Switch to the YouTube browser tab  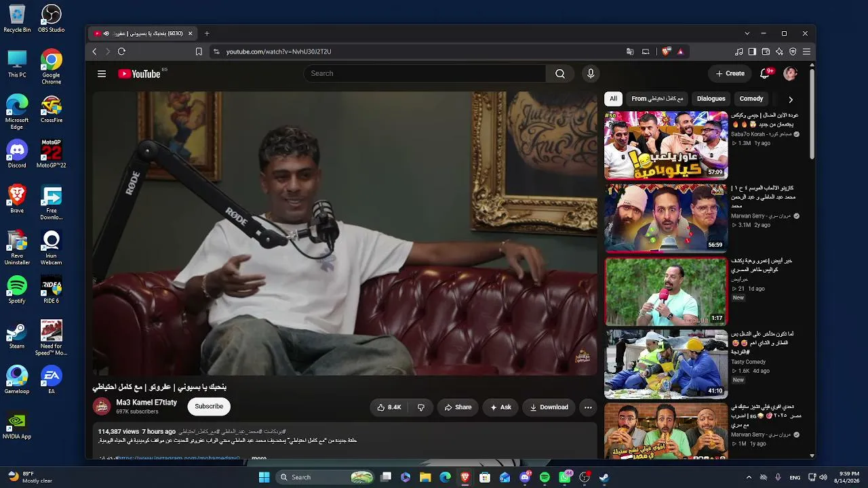143,33
